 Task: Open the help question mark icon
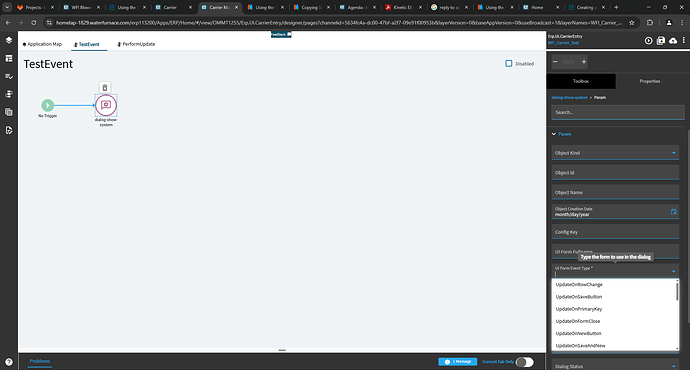(x=9, y=362)
